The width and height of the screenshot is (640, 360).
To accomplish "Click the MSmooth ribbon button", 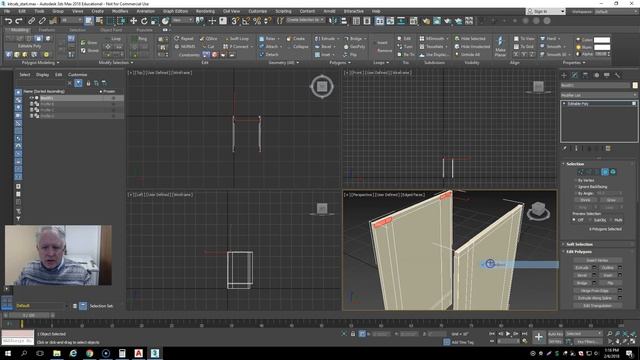I will [434, 38].
